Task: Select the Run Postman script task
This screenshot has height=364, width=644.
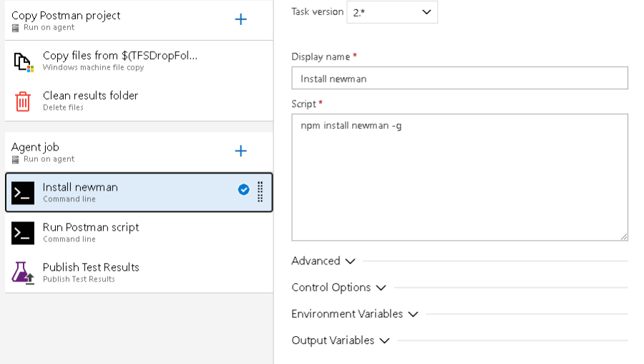Action: tap(139, 233)
